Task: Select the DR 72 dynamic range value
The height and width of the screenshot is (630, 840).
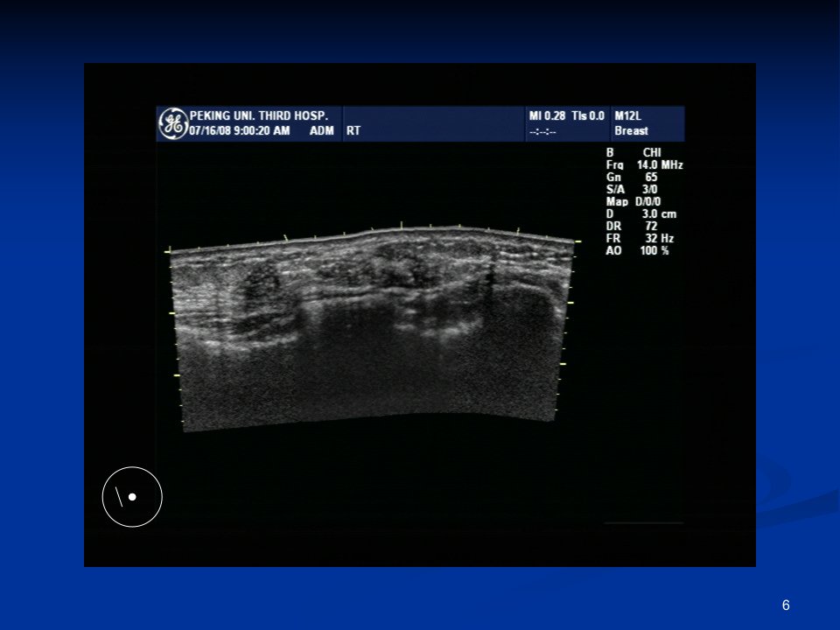Action: (x=632, y=227)
